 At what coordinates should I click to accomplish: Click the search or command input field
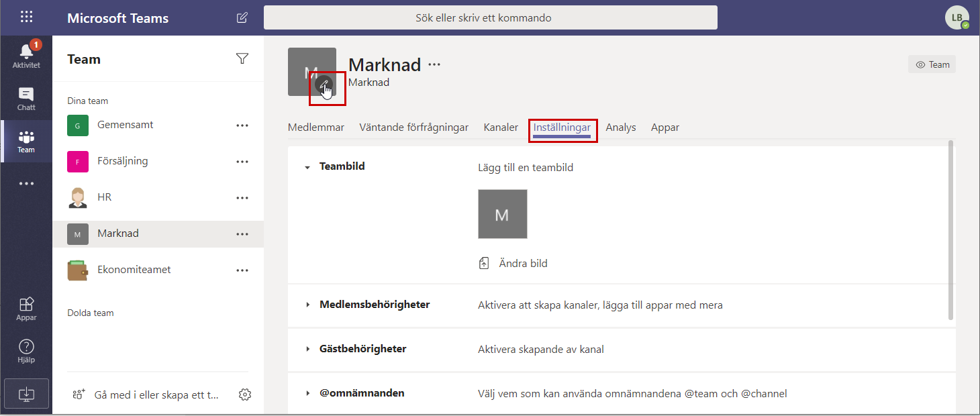coord(490,18)
